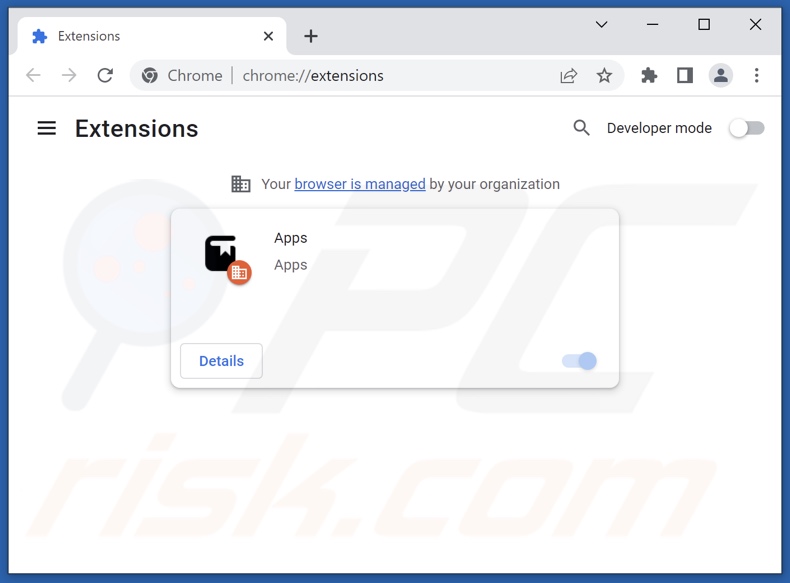Click the Extensions page heading
The height and width of the screenshot is (583, 790).
click(x=137, y=128)
